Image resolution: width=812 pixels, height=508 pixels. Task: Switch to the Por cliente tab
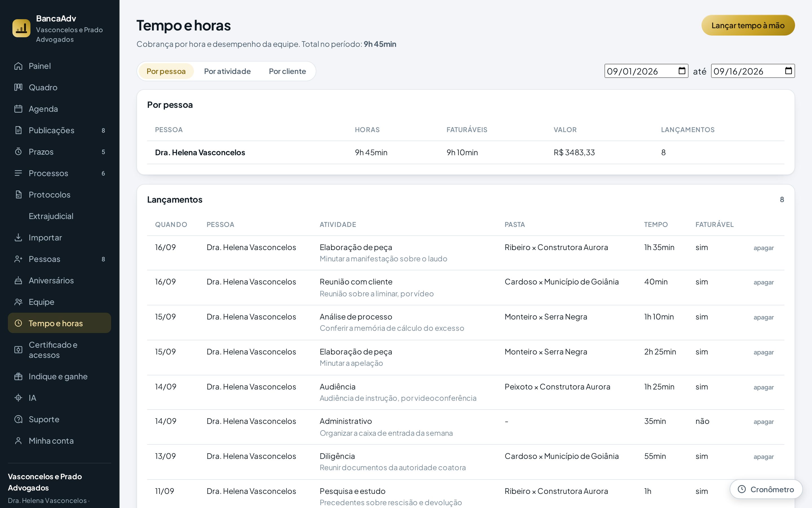[287, 71]
